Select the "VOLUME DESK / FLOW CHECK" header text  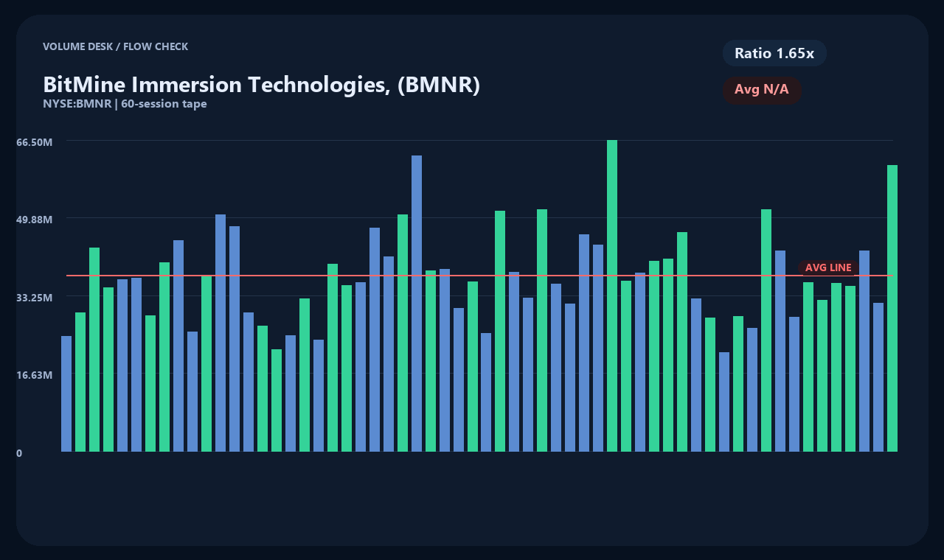pos(116,46)
